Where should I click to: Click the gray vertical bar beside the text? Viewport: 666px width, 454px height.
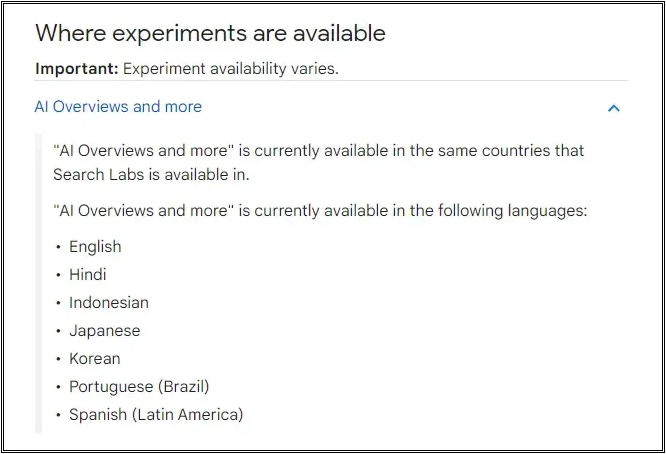pos(38,283)
